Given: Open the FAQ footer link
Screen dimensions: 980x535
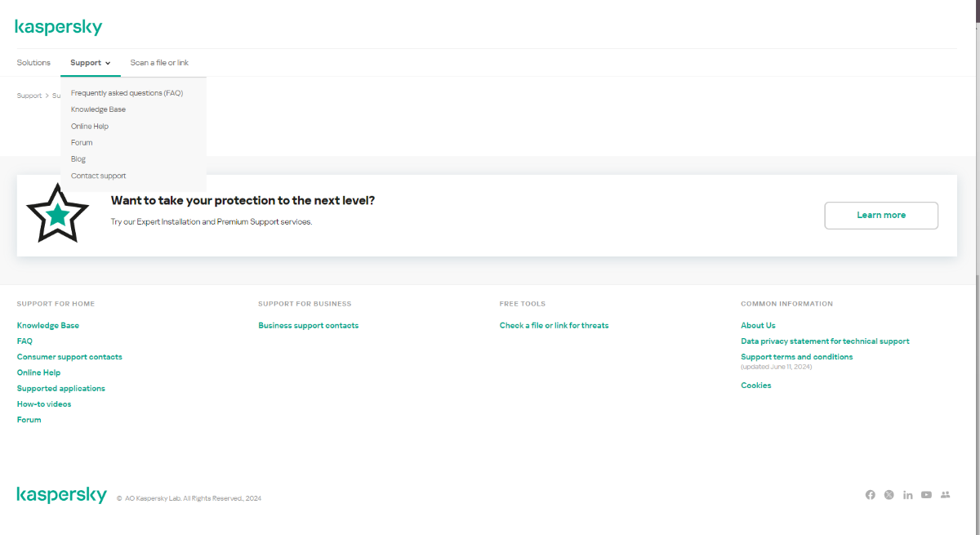Looking at the screenshot, I should coord(24,341).
